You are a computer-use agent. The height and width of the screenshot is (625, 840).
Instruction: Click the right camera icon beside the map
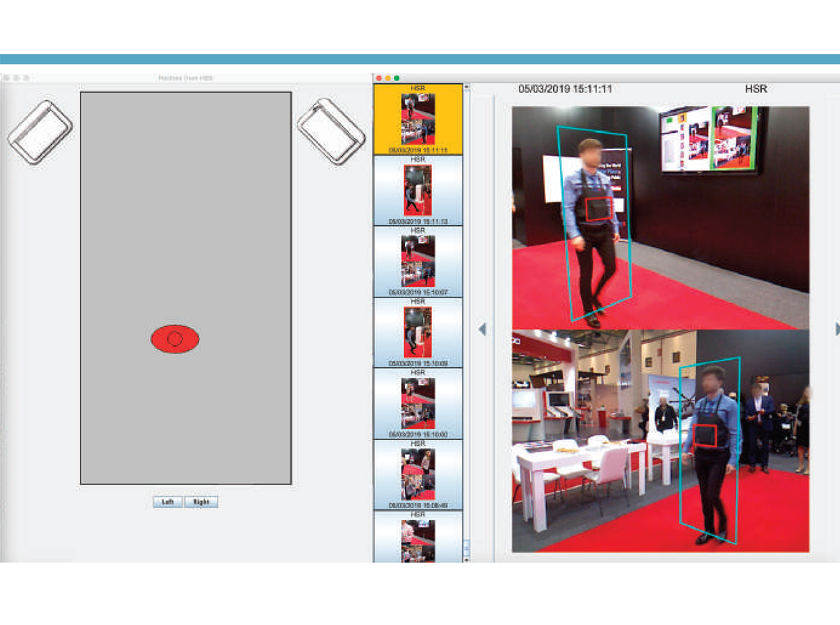[332, 131]
